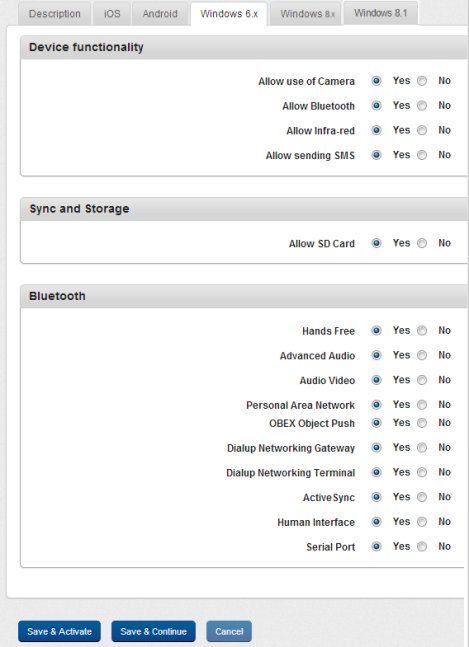Go to the Description tab
The height and width of the screenshot is (647, 469).
[54, 14]
